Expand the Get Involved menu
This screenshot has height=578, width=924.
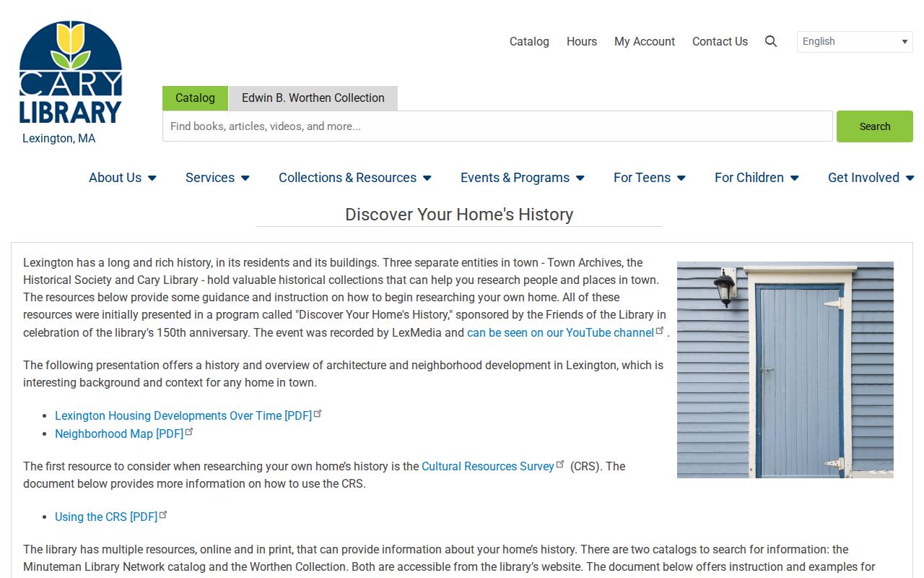coord(871,178)
